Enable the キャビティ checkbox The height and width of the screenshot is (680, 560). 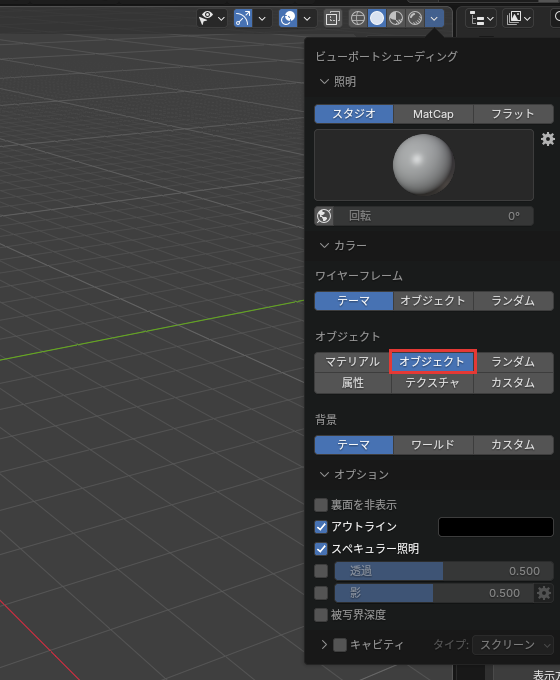pyautogui.click(x=340, y=645)
